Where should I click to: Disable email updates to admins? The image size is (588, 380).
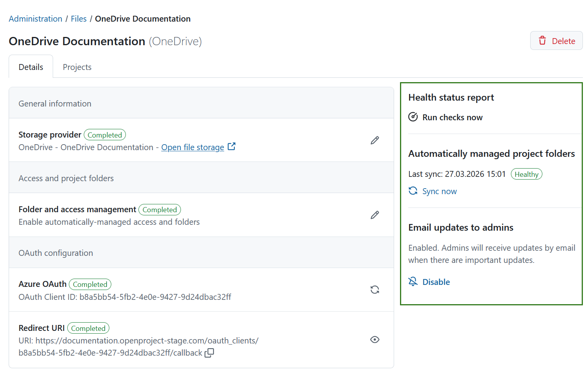click(x=436, y=282)
